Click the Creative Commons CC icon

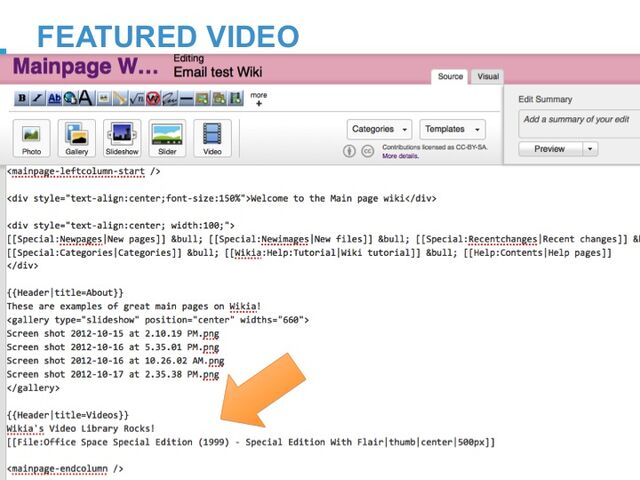[x=368, y=151]
